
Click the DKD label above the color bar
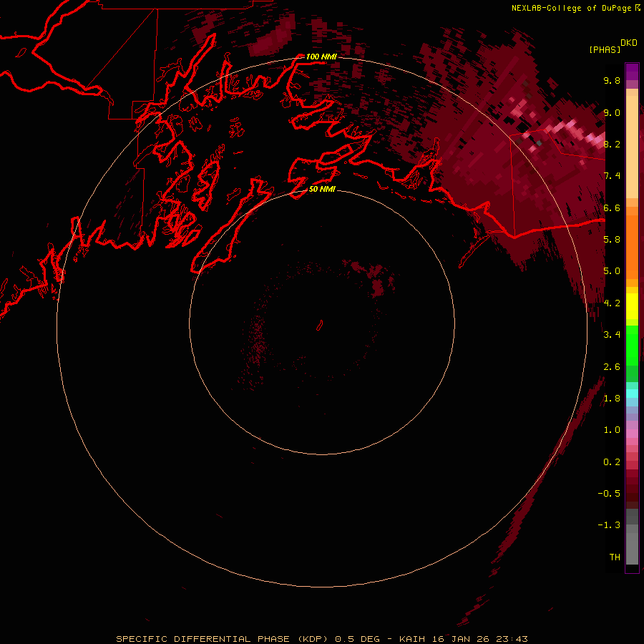pos(629,43)
